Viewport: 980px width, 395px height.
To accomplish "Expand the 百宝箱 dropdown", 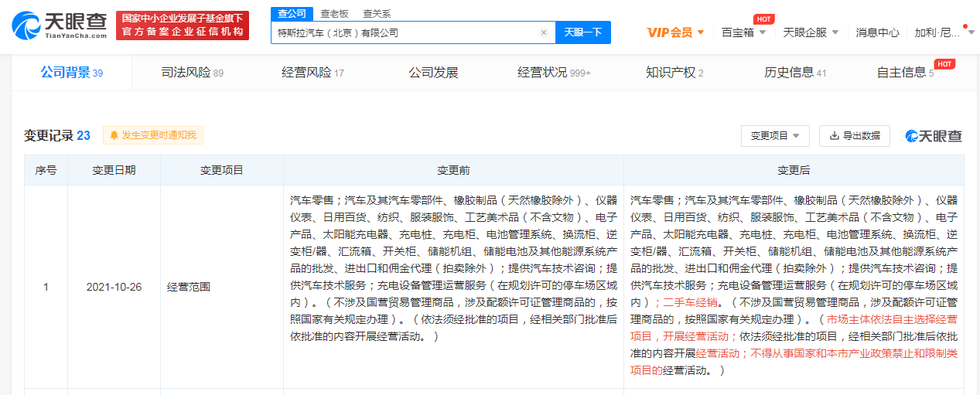I will point(743,32).
